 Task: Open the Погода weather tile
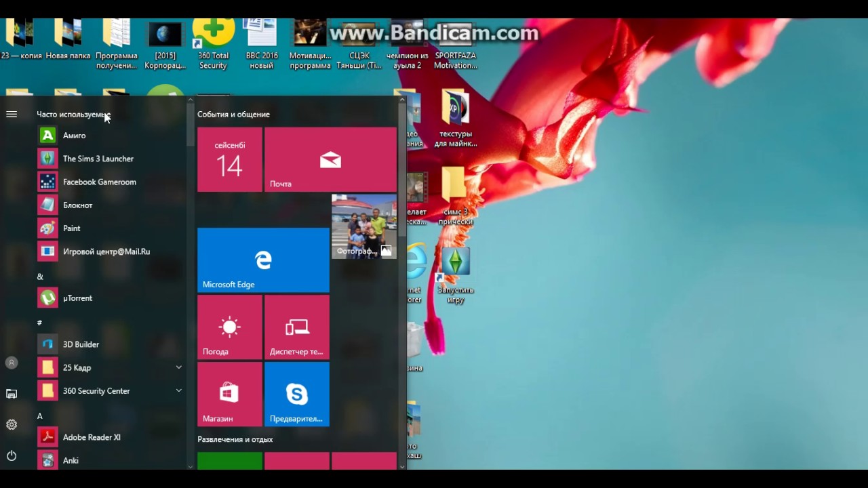click(229, 327)
